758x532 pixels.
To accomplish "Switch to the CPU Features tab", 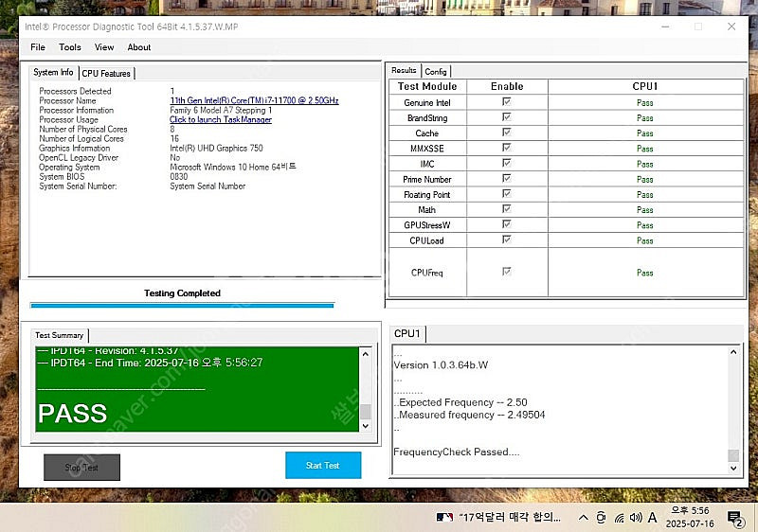I will [x=106, y=74].
